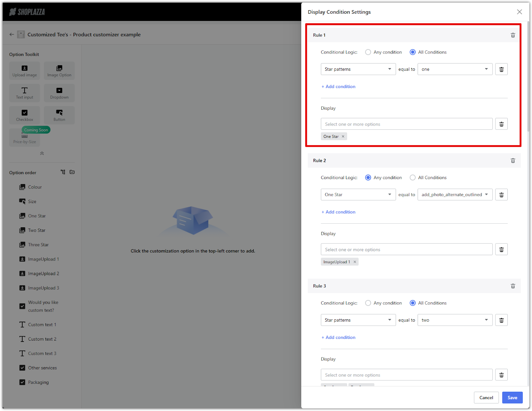
Task: Open the add_photo_alternate_outlined value dropdown
Action: (x=455, y=195)
